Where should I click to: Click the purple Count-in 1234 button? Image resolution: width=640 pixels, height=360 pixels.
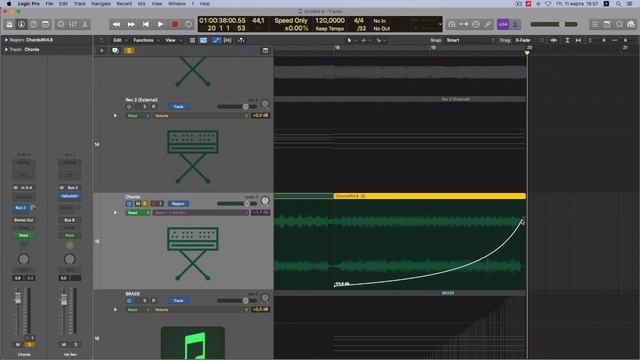tap(503, 24)
